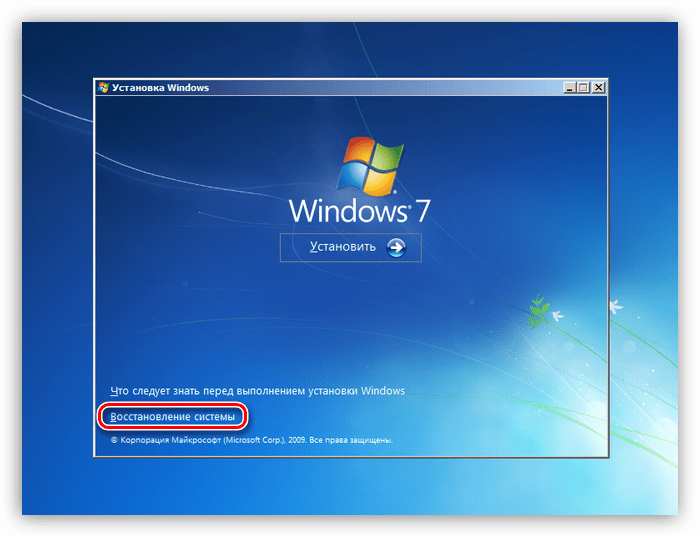Click the blue arrow icon in Установить
This screenshot has height=537, width=700.
pyautogui.click(x=396, y=247)
